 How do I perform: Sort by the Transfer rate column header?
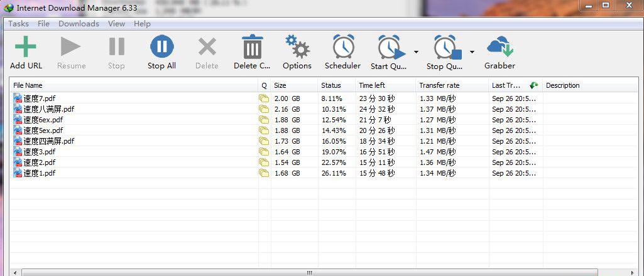coord(452,85)
